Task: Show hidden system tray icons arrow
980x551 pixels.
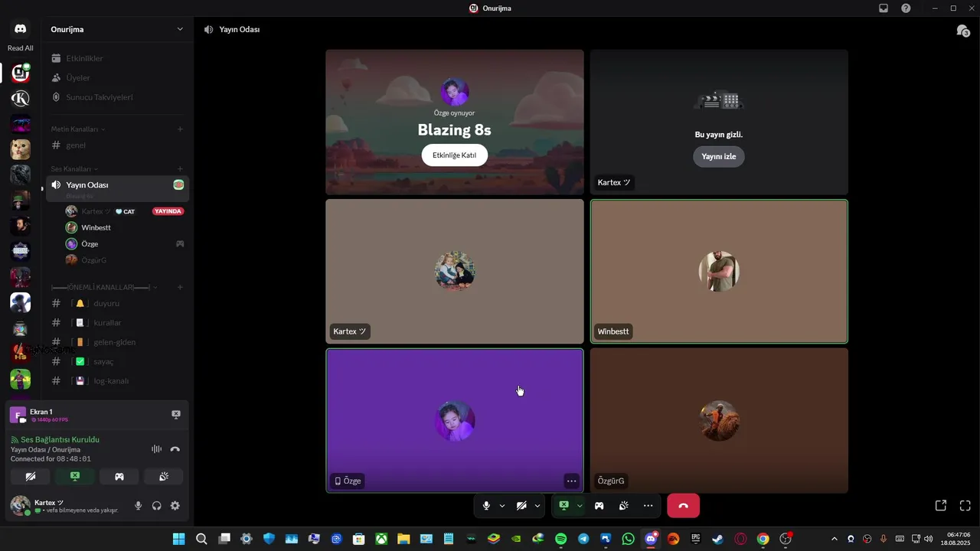Action: click(835, 539)
